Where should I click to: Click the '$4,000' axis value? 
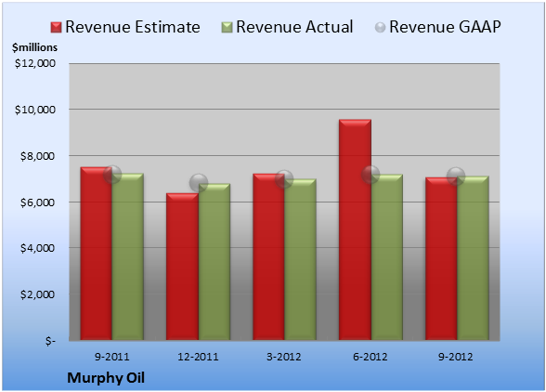pos(37,248)
